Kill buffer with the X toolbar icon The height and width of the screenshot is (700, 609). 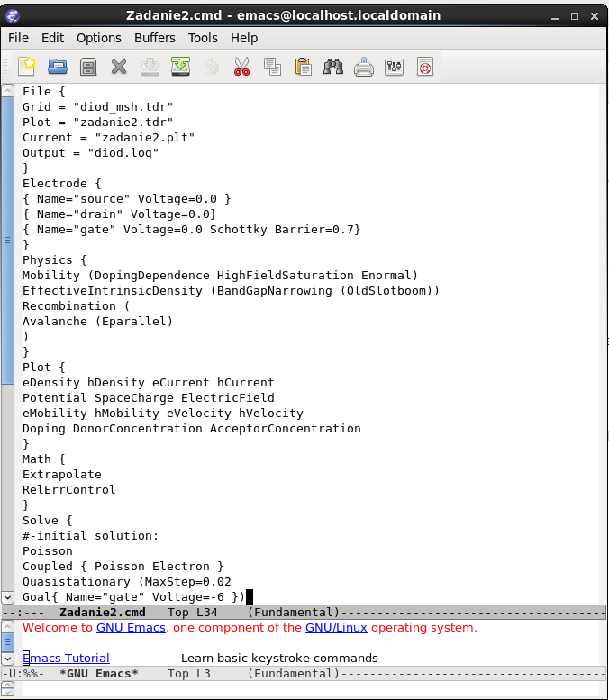119,67
